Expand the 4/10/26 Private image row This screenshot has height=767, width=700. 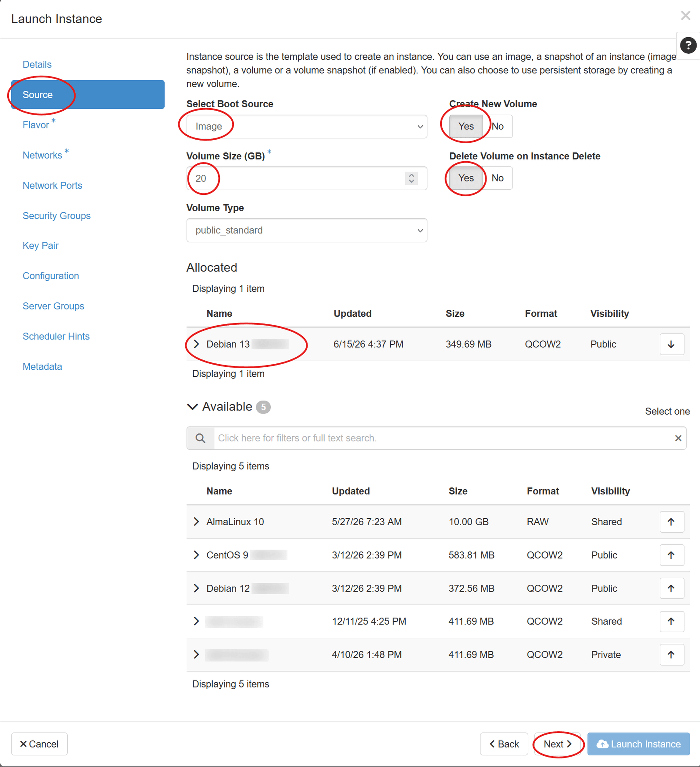(x=196, y=654)
